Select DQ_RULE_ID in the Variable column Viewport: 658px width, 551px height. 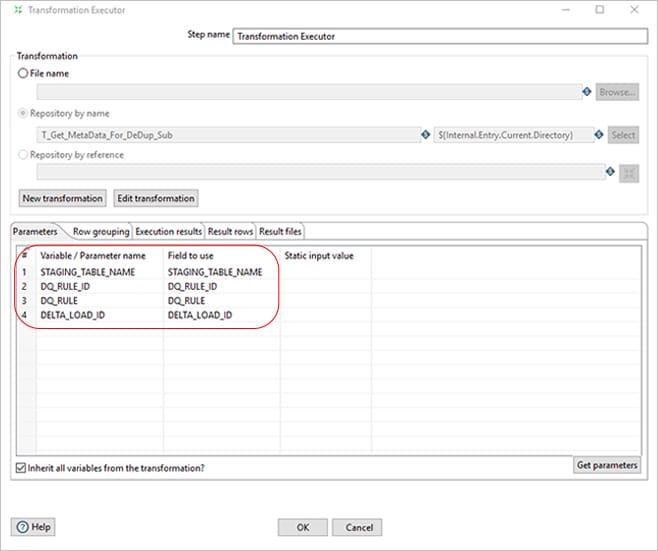pyautogui.click(x=65, y=286)
